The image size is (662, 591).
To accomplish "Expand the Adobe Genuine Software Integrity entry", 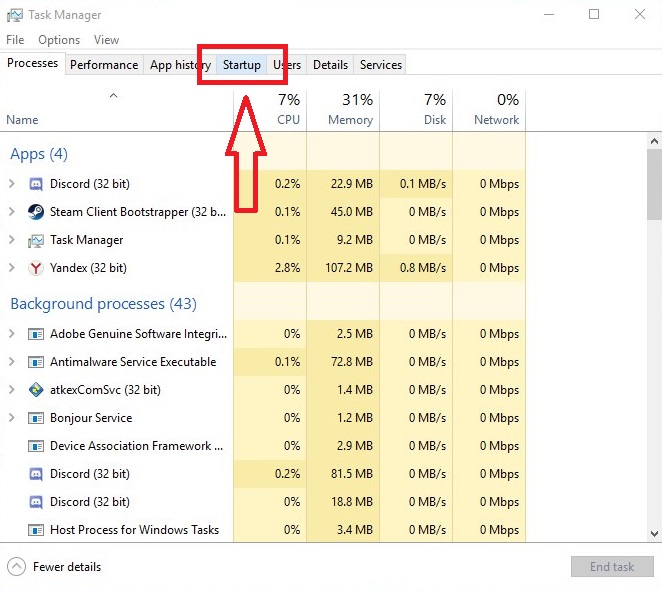I will pos(12,334).
